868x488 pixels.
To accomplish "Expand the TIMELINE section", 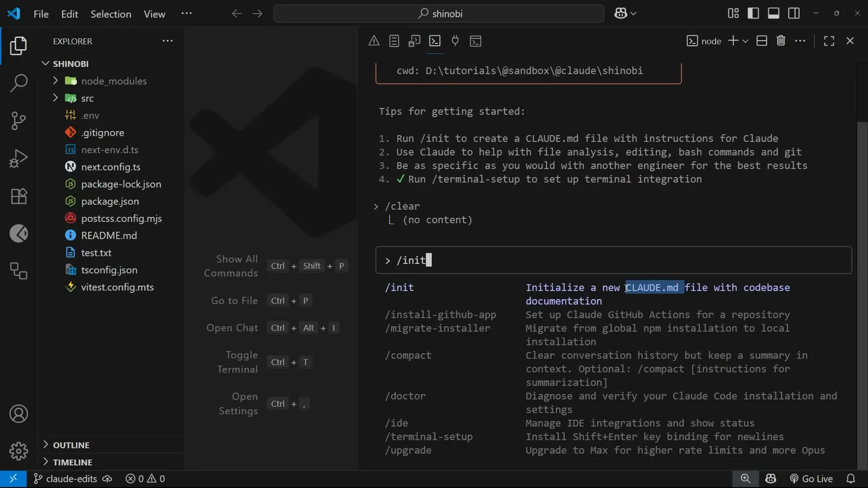I will coord(46,462).
